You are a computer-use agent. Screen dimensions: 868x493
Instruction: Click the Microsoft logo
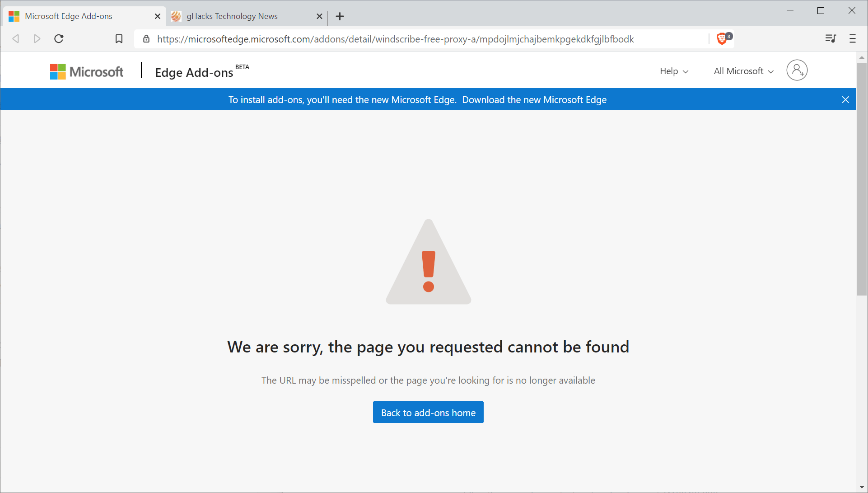(x=87, y=71)
